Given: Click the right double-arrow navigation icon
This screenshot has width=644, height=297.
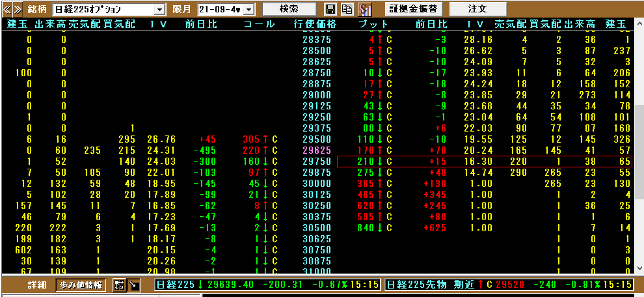Looking at the screenshot, I should point(18,9).
